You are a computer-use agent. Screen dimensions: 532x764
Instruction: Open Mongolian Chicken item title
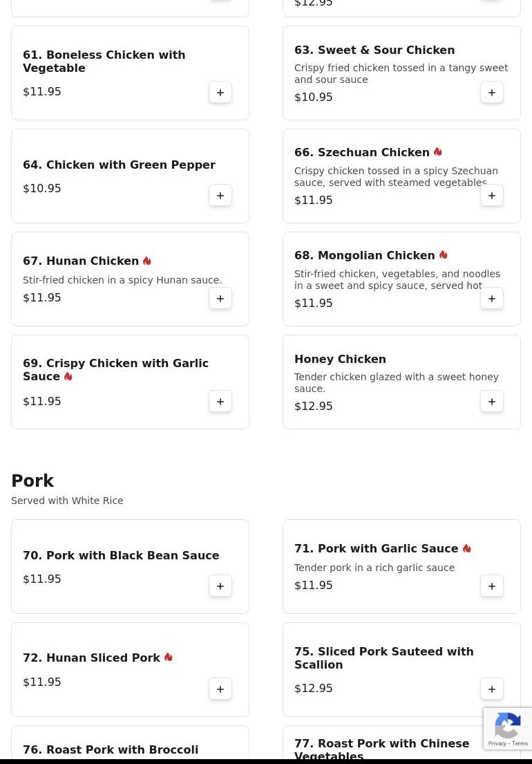[365, 255]
